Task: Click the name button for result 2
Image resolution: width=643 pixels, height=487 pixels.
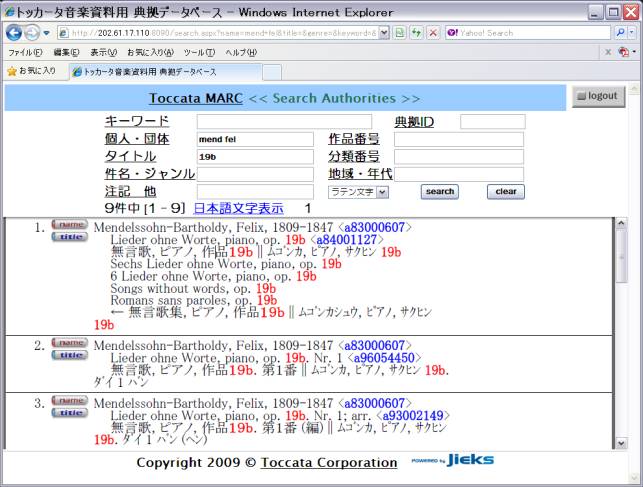Action: point(70,342)
